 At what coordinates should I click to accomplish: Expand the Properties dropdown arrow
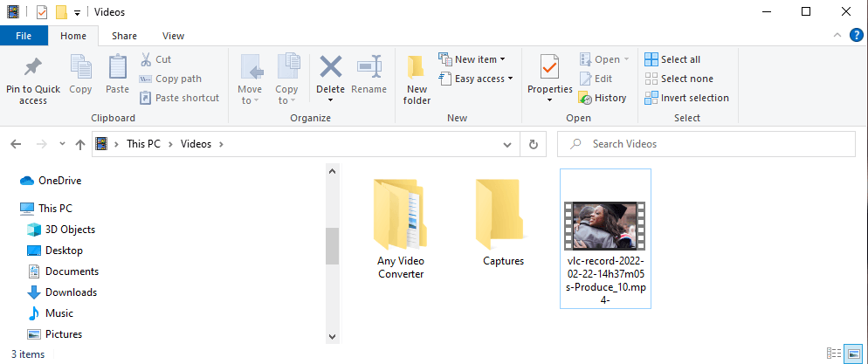(549, 100)
